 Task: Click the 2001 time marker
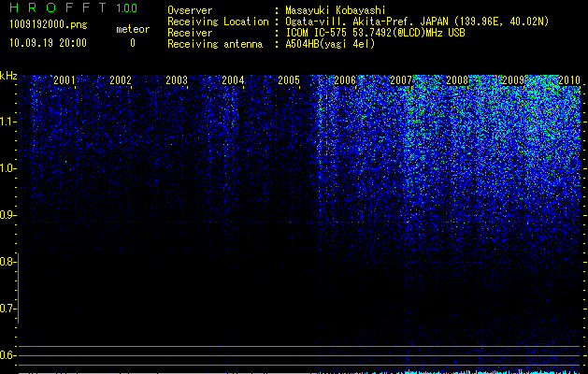(65, 80)
